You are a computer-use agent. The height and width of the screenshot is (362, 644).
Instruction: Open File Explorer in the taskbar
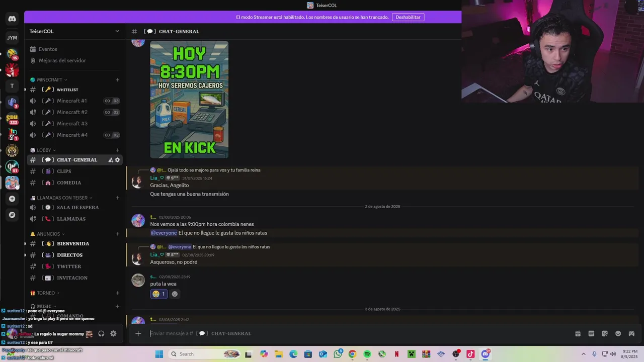279,354
